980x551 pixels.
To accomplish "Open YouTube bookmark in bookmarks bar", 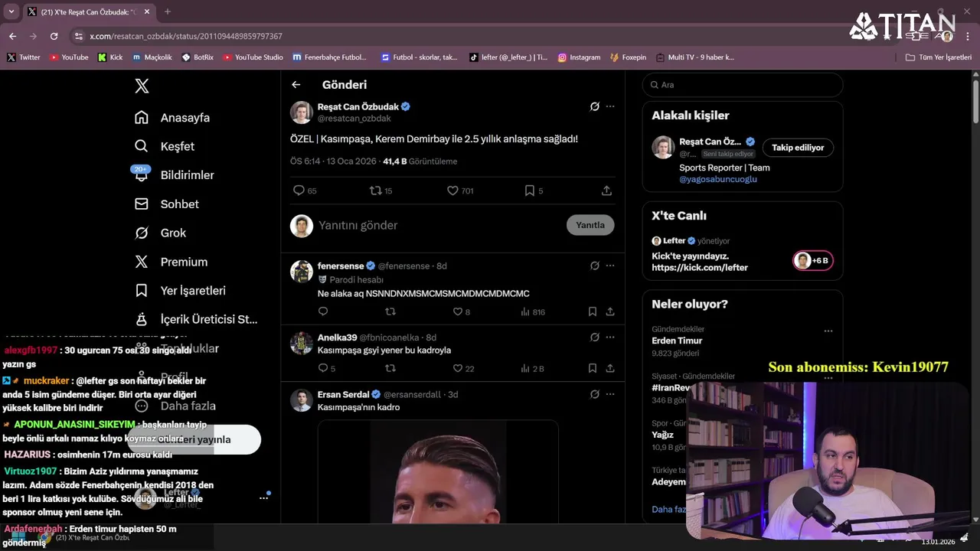I will tap(69, 57).
